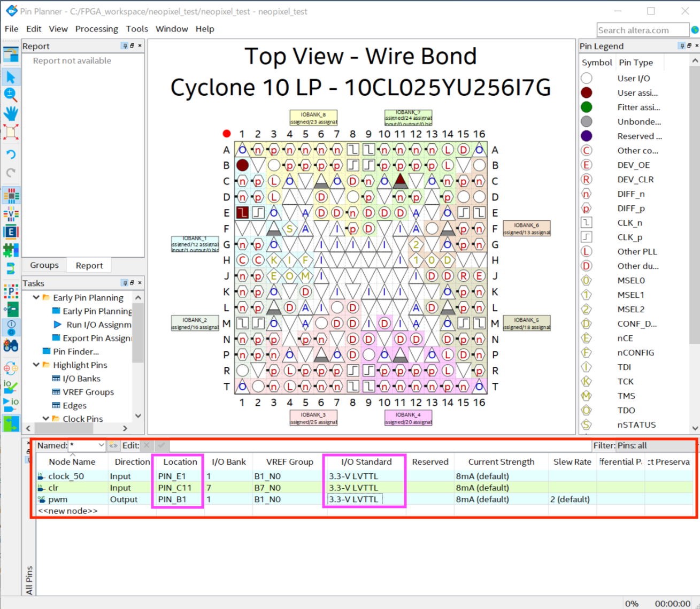The height and width of the screenshot is (609, 700).
Task: Click the Undo arrow icon
Action: (x=11, y=155)
